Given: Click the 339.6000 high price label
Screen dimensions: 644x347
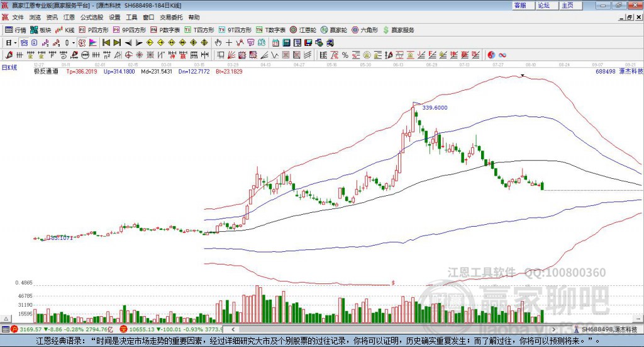Looking at the screenshot, I should [435, 107].
